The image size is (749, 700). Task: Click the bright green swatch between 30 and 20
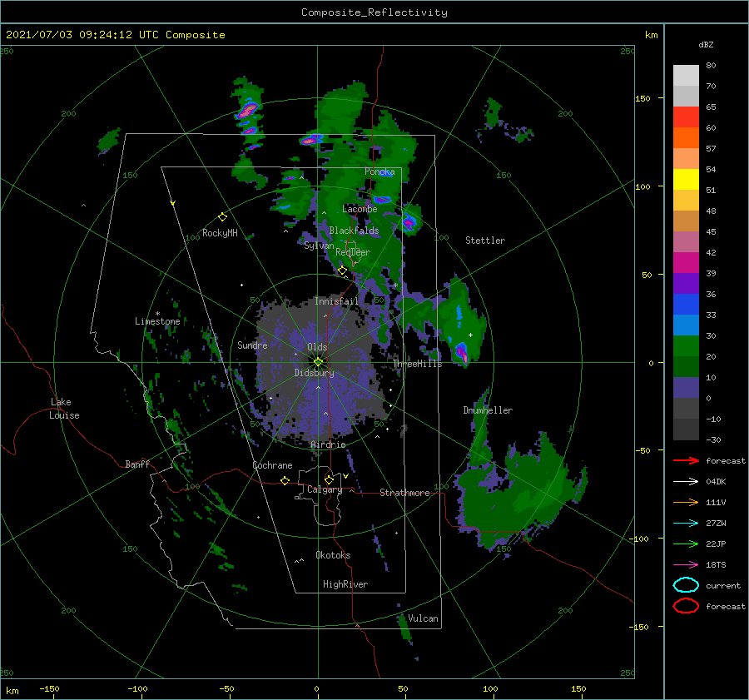point(686,346)
